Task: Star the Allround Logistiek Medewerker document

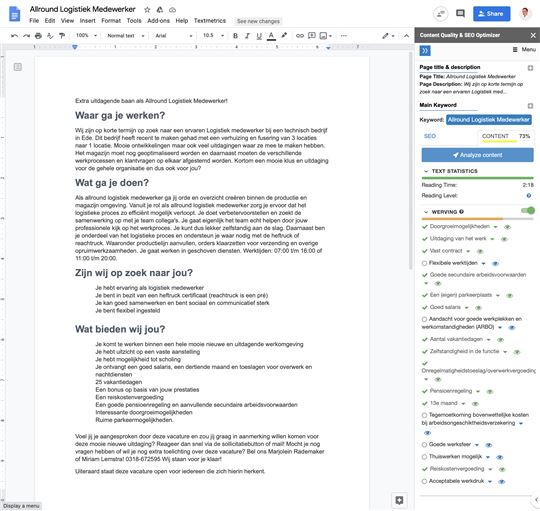Action: pyautogui.click(x=147, y=10)
